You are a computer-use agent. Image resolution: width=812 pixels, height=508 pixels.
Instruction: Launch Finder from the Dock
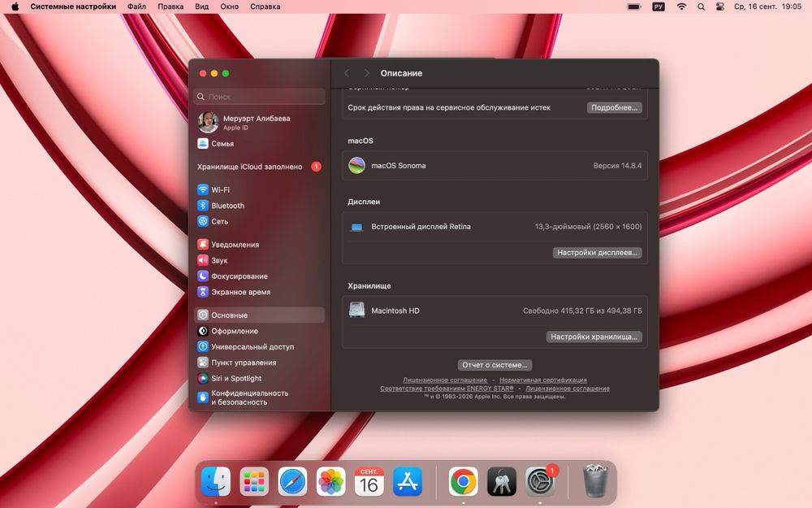[215, 481]
